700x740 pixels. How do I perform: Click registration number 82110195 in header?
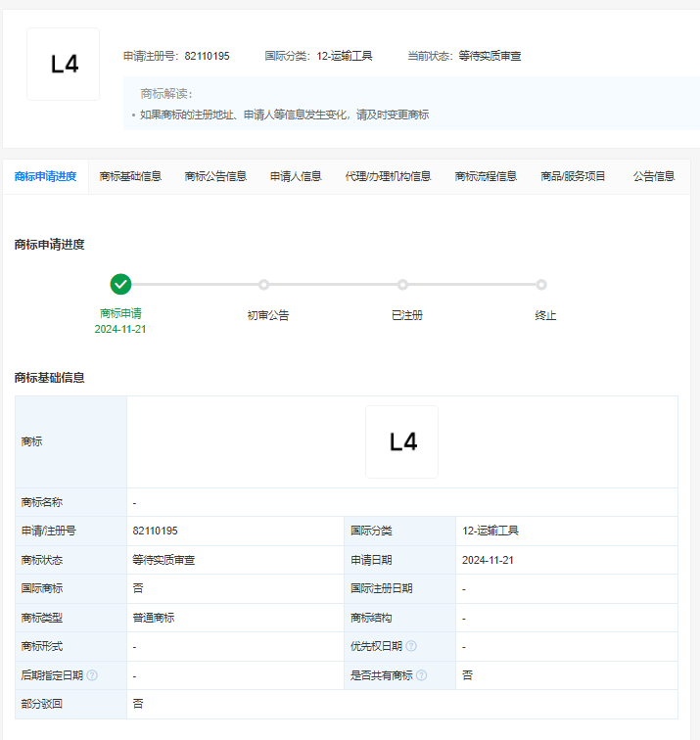pos(207,56)
